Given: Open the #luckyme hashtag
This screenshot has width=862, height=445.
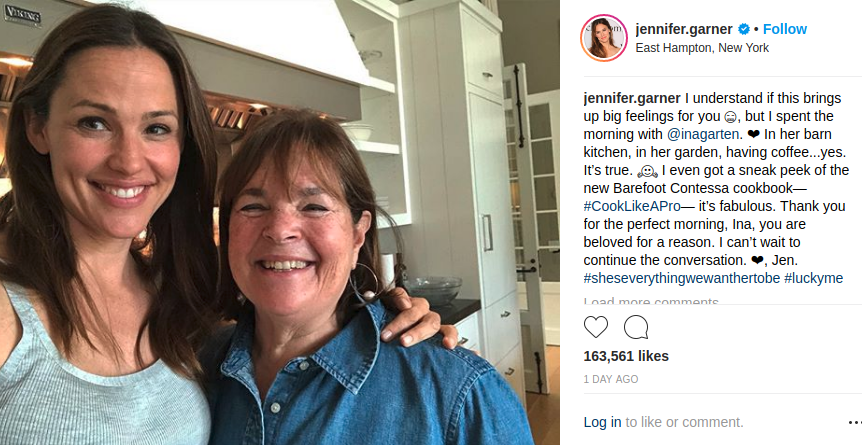Looking at the screenshot, I should pos(814,278).
